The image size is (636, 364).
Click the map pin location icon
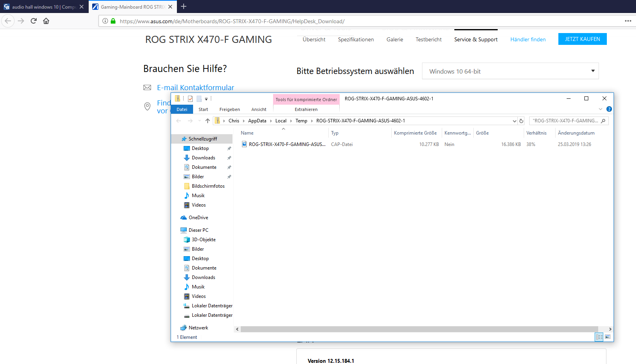pyautogui.click(x=147, y=106)
